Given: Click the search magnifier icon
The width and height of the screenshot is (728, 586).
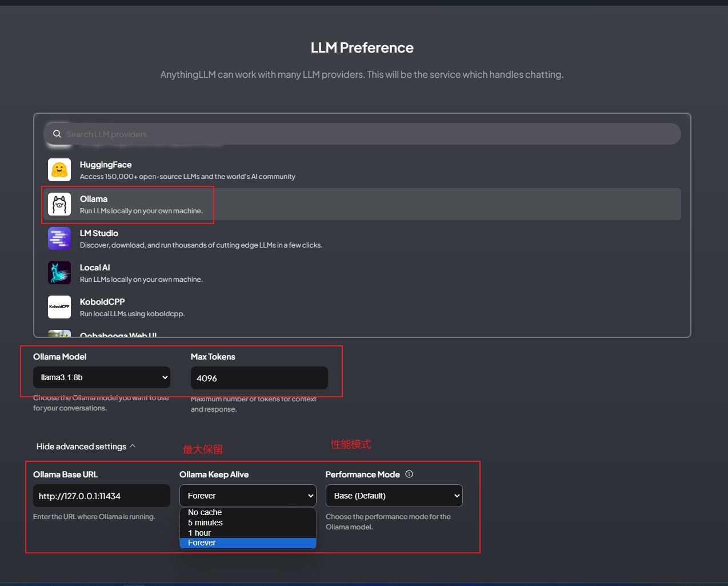Looking at the screenshot, I should click(x=57, y=134).
